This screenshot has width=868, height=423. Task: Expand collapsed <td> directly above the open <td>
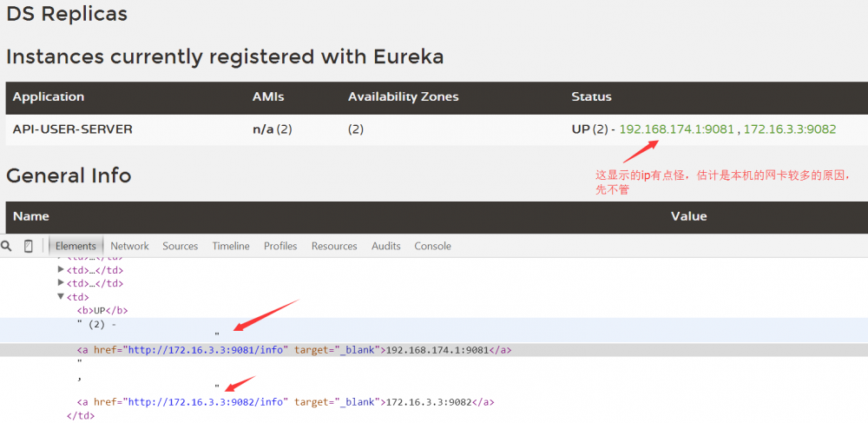point(61,283)
